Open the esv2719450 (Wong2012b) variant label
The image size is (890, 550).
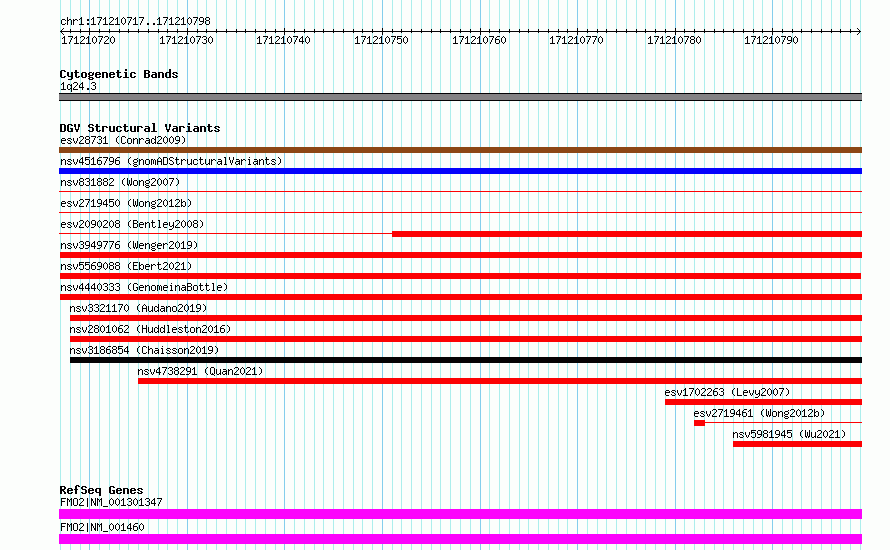pos(126,203)
